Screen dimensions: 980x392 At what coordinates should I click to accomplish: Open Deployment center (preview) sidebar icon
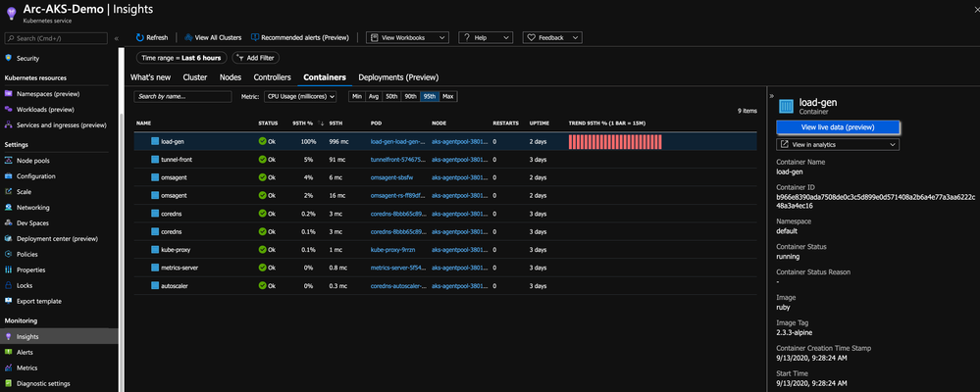(9, 238)
